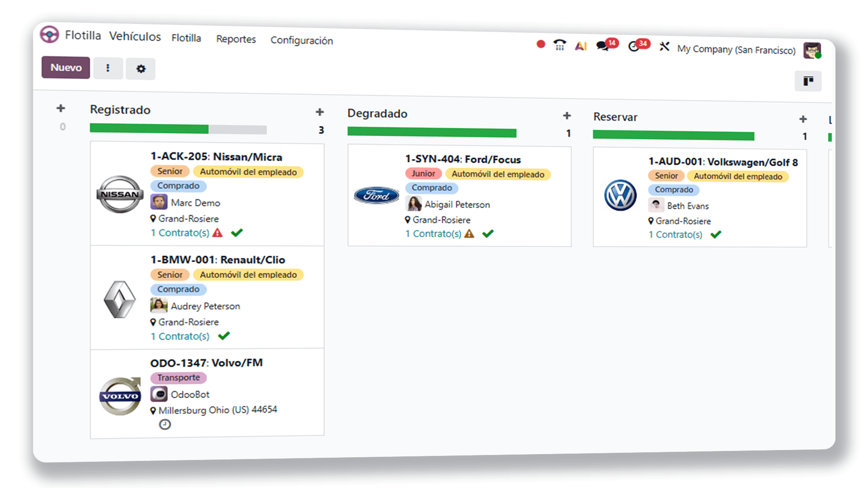Open the Flotilla menu item
The width and height of the screenshot is (868, 488).
click(x=186, y=38)
